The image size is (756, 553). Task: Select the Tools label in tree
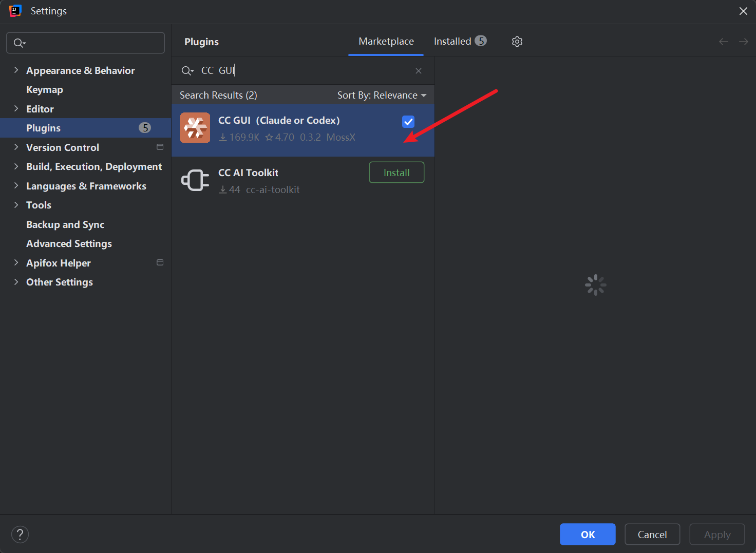point(39,205)
